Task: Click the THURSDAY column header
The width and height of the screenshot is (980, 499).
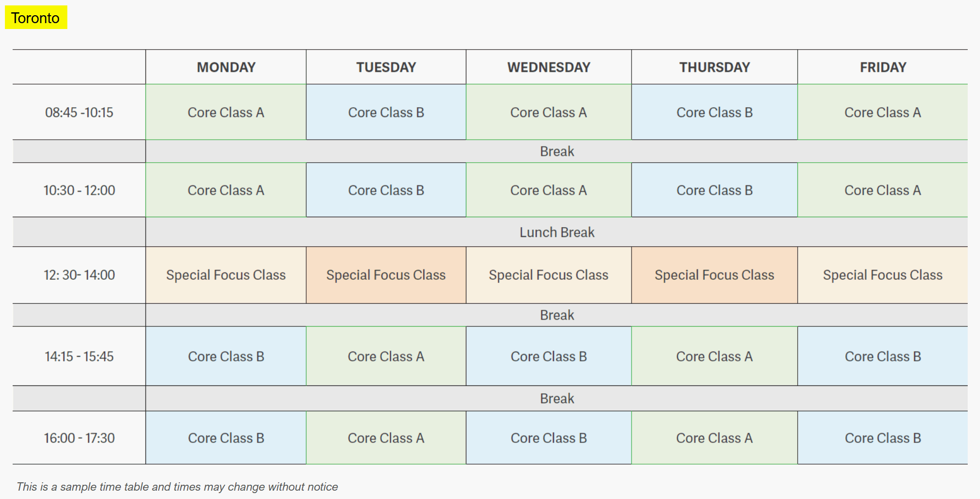Action: [x=715, y=67]
